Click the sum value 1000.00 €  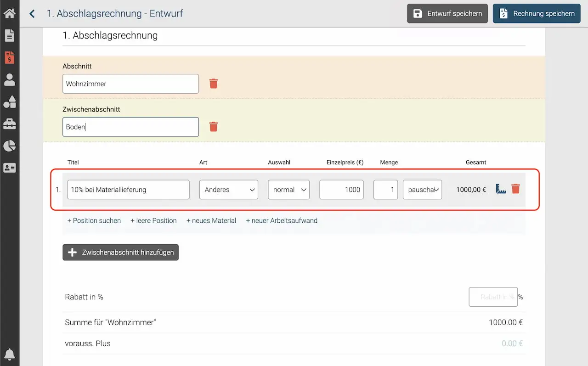pyautogui.click(x=506, y=322)
